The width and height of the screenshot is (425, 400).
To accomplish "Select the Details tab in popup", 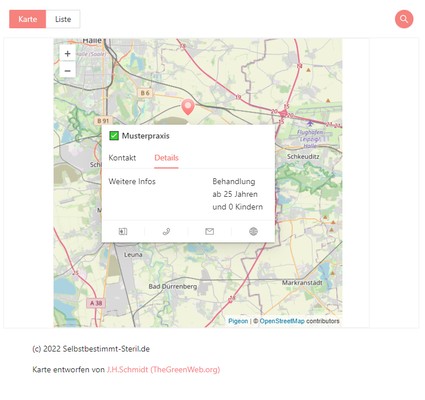I will 166,158.
